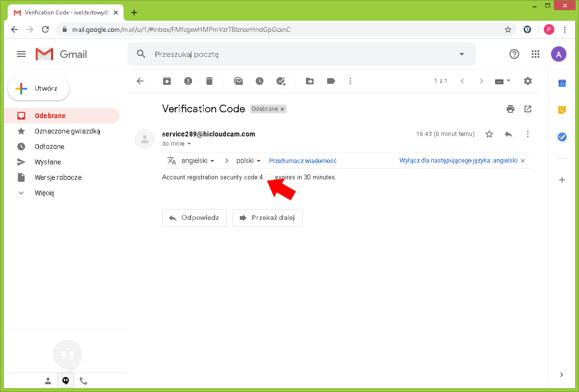Open the angielski source language dropdown
579x392 pixels.
tap(198, 161)
